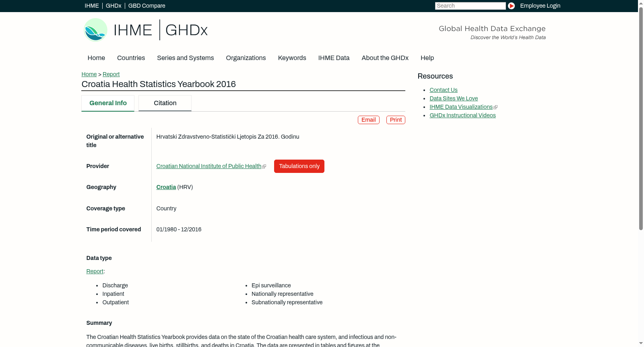Click the Nationally representative list item
Screen dimensions: 644x347
(283, 294)
